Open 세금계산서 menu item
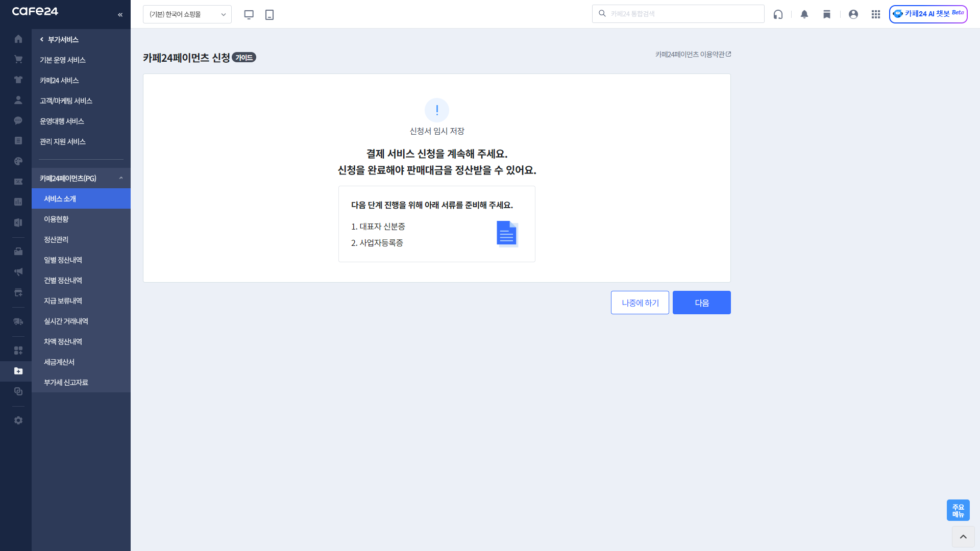 coord(59,362)
